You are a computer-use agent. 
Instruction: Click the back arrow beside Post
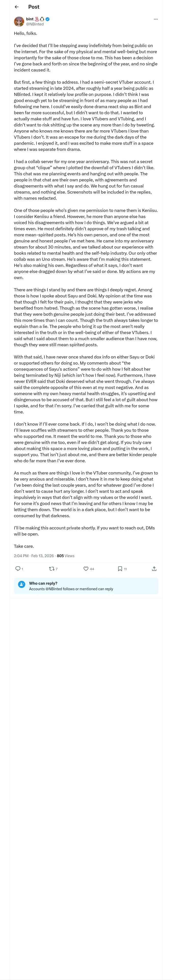pos(16,7)
